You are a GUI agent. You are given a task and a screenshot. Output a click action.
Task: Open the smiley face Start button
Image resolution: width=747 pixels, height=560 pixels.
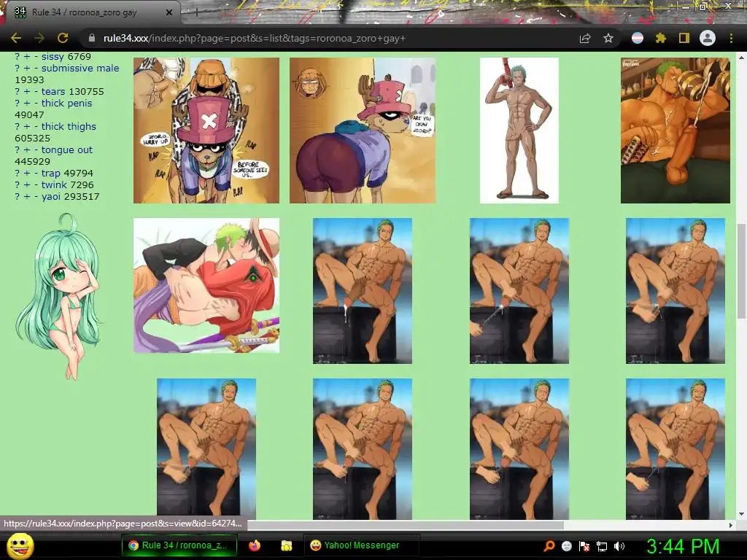coord(20,546)
